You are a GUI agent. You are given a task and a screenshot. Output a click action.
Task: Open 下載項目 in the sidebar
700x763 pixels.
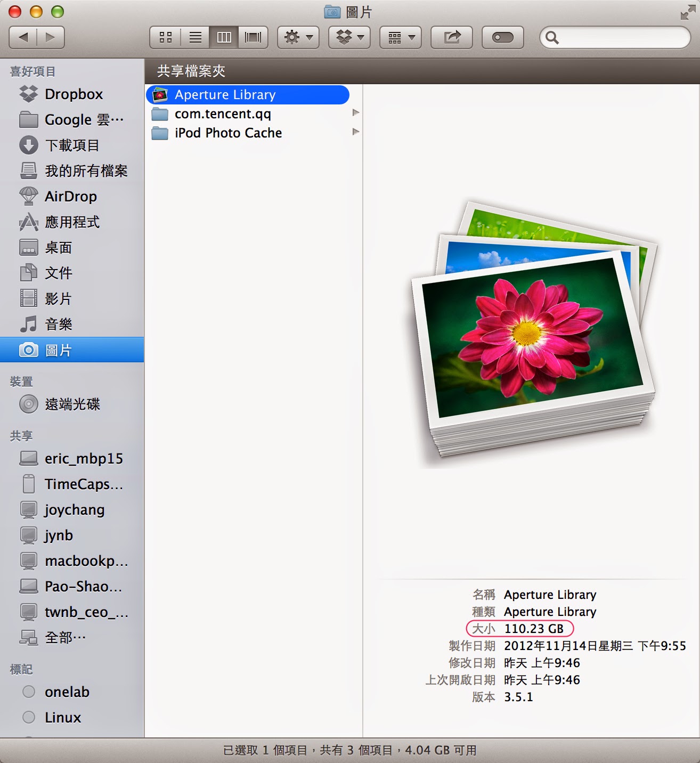point(72,145)
